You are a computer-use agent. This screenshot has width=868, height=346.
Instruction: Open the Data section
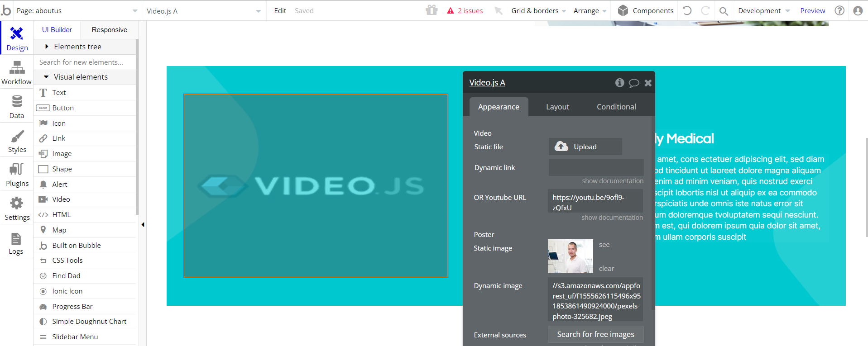click(17, 106)
